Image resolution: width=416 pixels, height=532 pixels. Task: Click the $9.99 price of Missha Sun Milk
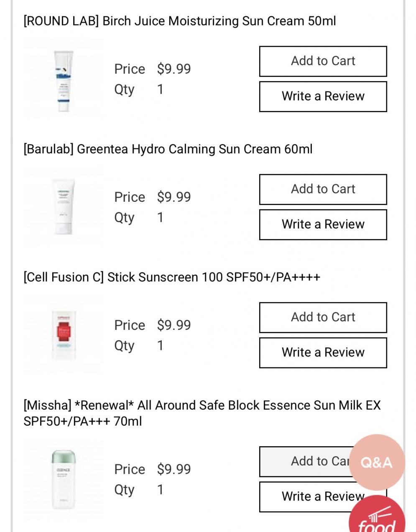[174, 469]
